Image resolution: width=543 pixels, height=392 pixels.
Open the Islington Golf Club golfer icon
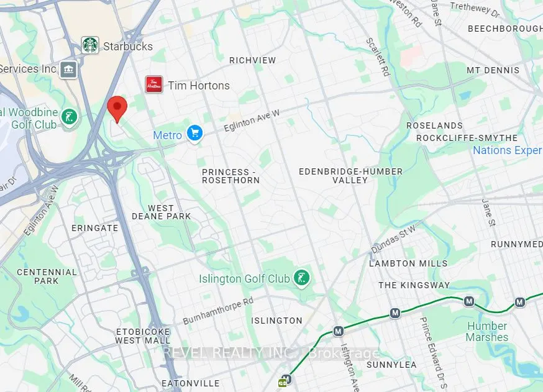(301, 279)
